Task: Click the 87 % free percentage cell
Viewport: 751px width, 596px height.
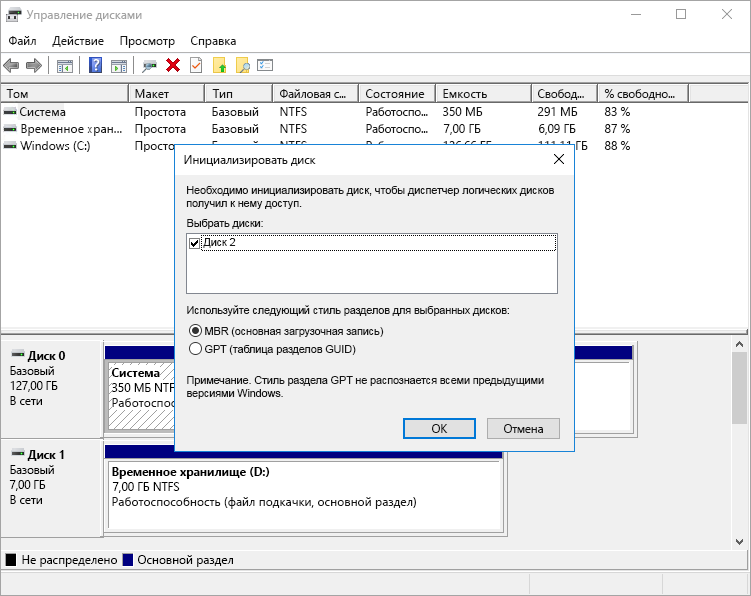Action: [617, 129]
